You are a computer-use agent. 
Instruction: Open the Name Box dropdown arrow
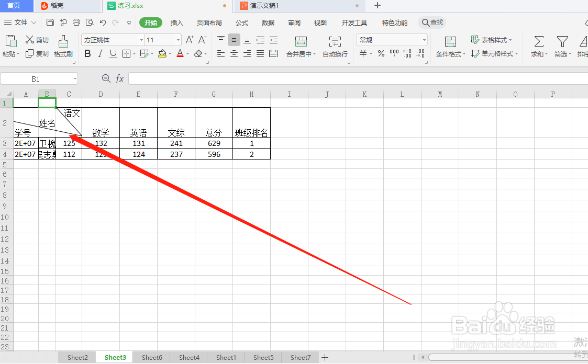[x=75, y=78]
